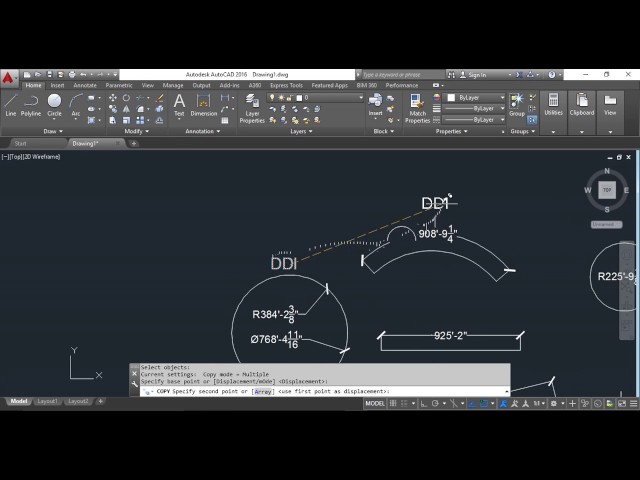
Task: Click Undo in quick access toolbar
Action: [x=83, y=75]
